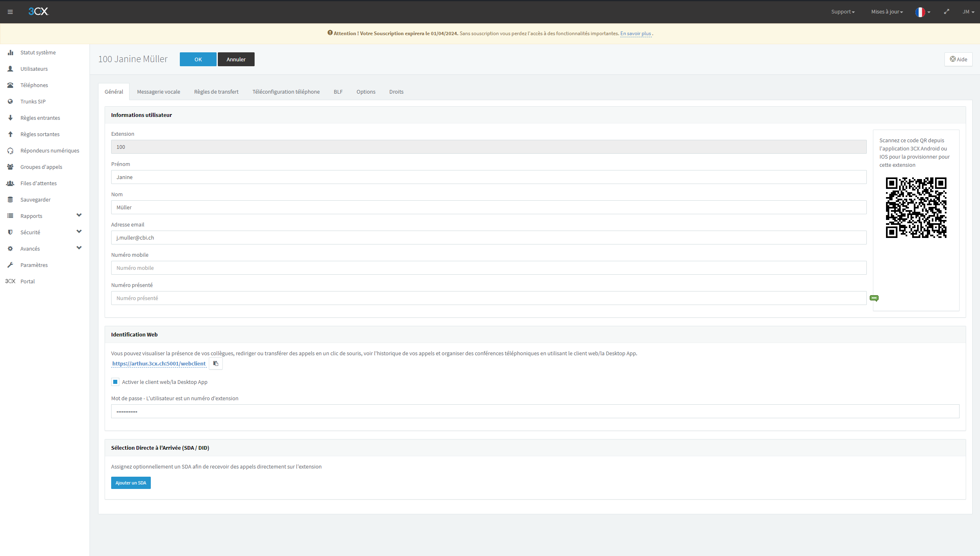Click Files d'attentes queue icon
This screenshot has height=556, width=980.
pos(10,183)
